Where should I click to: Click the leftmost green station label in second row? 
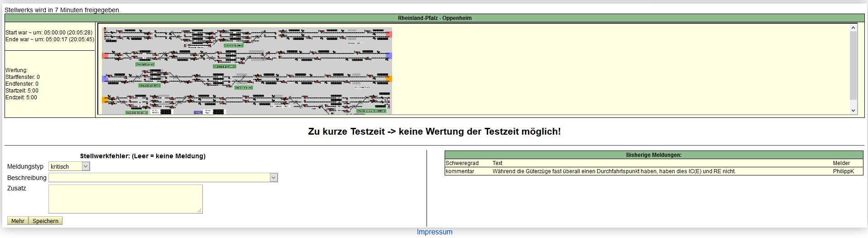pyautogui.click(x=145, y=64)
